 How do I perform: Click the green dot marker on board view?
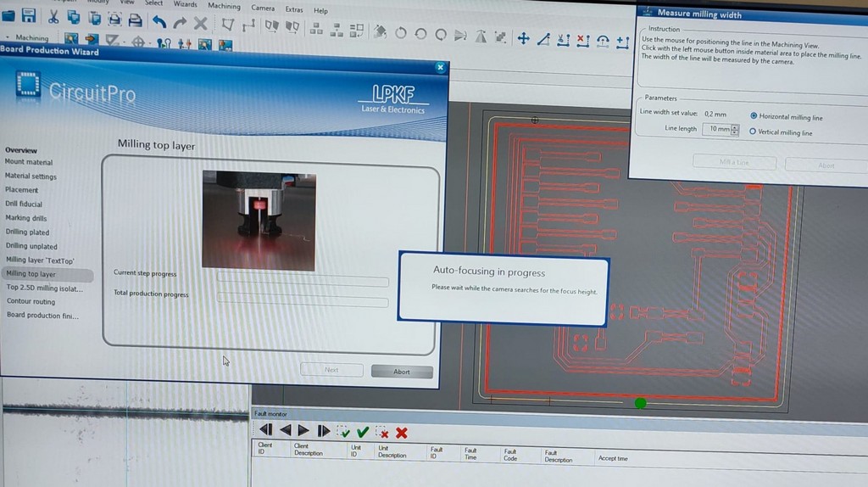641,403
